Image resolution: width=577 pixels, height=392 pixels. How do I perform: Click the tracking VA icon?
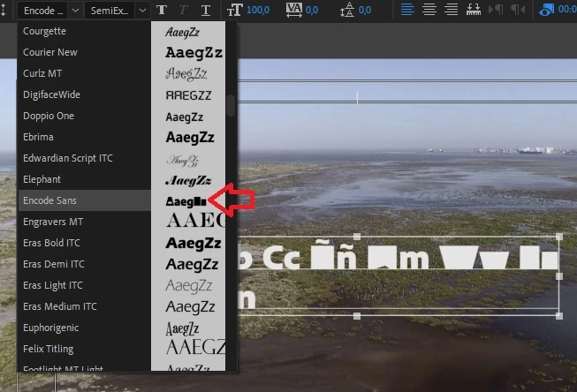click(293, 10)
